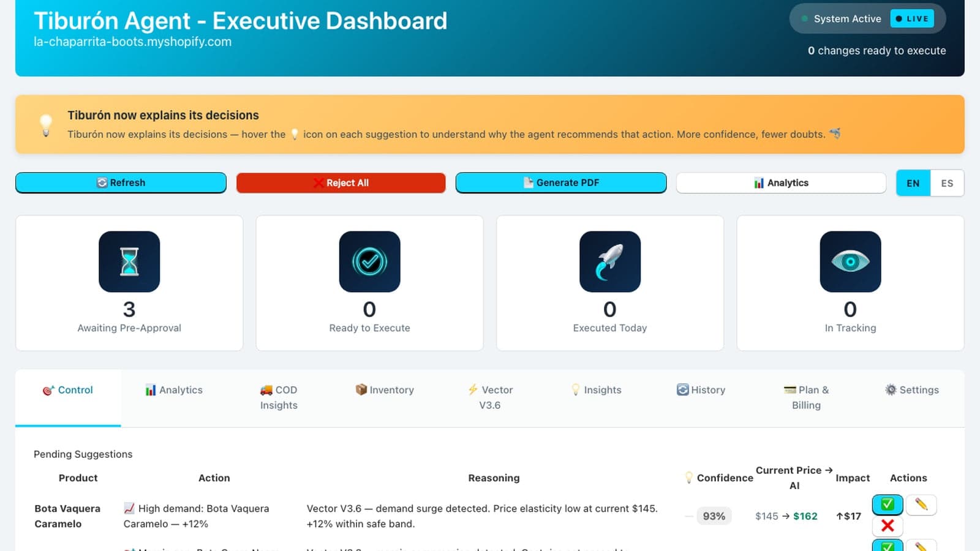Switch language to ES
Viewport: 980px width, 551px height.
947,183
